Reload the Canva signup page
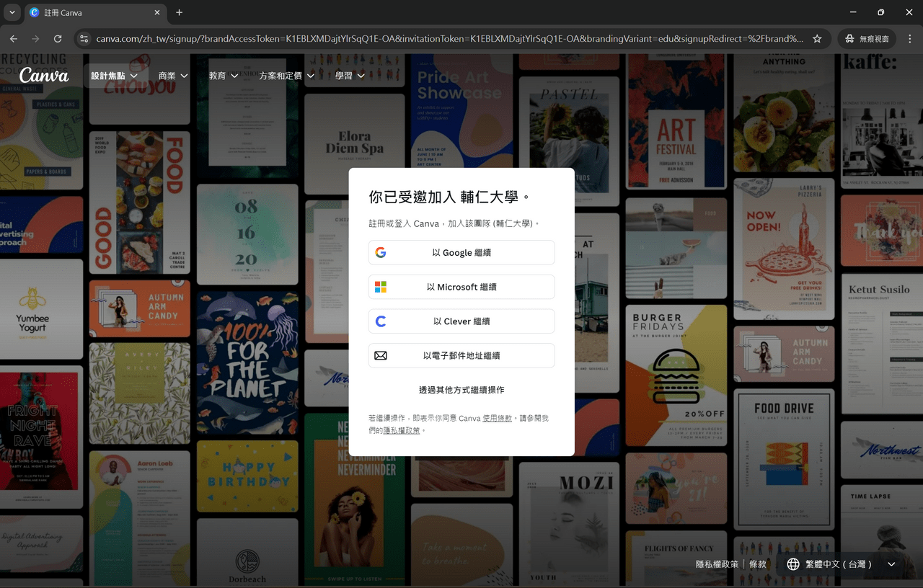 tap(58, 38)
